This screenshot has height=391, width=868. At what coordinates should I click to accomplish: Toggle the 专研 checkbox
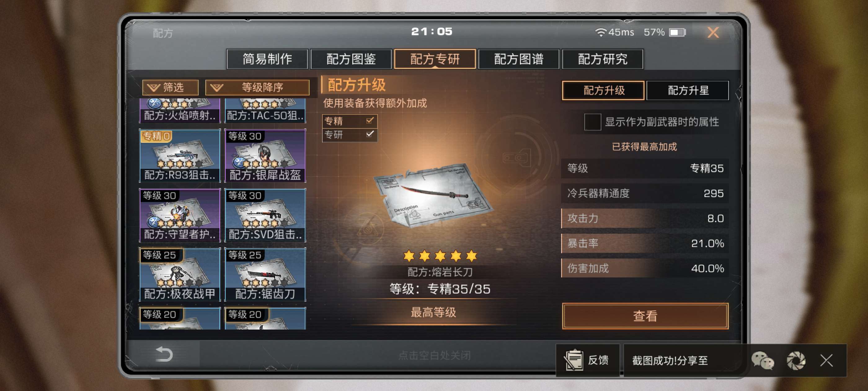370,134
